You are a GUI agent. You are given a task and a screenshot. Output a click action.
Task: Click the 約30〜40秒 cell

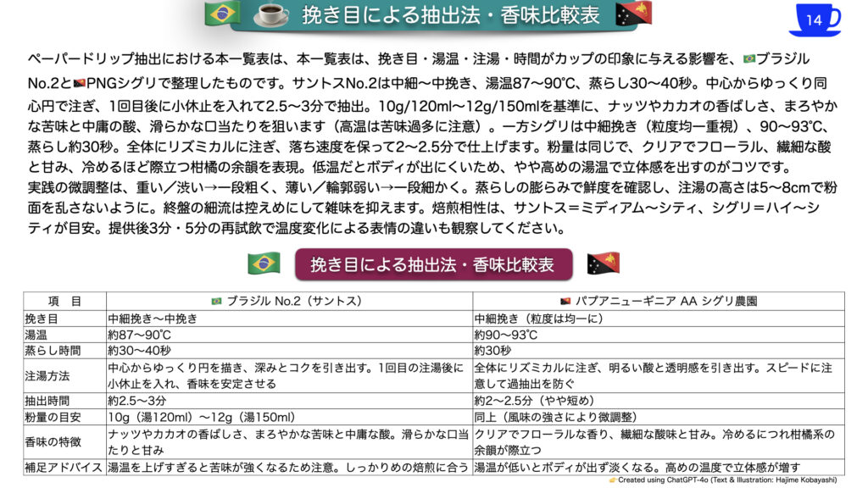point(290,351)
